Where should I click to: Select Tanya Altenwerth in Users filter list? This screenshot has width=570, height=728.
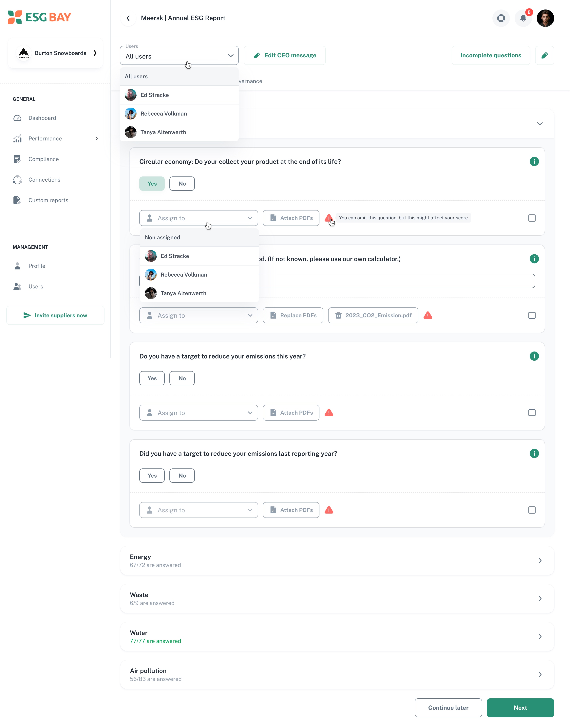pyautogui.click(x=179, y=132)
